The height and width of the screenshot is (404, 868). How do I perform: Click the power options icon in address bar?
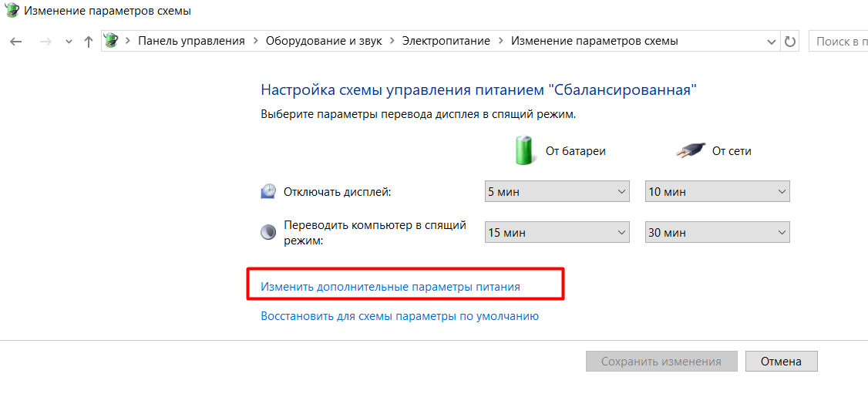tap(111, 40)
